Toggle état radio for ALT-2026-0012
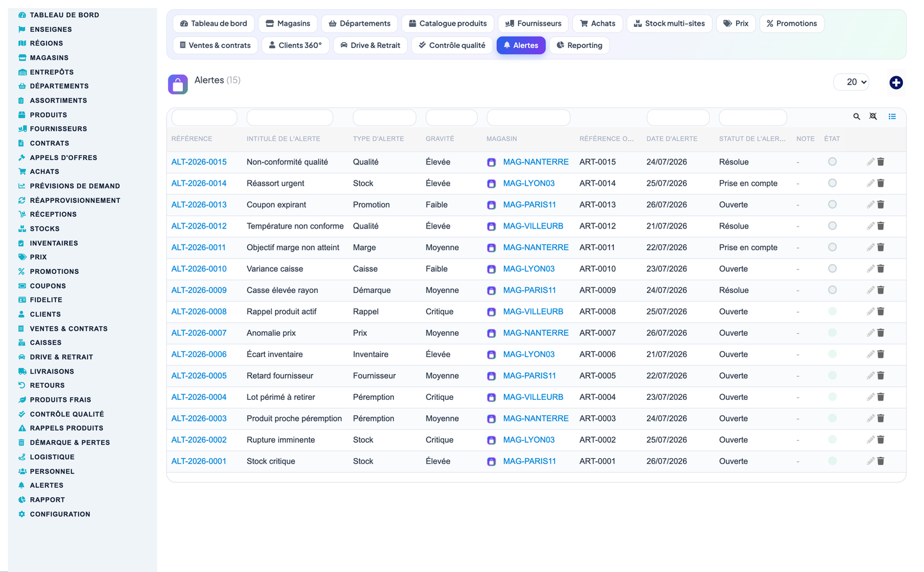 (x=832, y=226)
